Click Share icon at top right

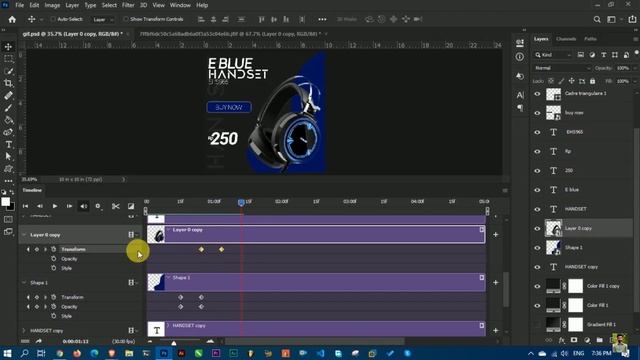coord(632,19)
